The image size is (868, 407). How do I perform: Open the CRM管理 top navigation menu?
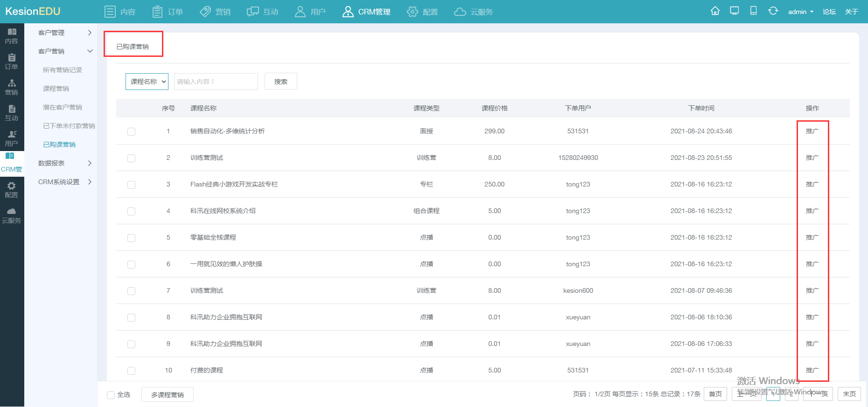pos(366,12)
